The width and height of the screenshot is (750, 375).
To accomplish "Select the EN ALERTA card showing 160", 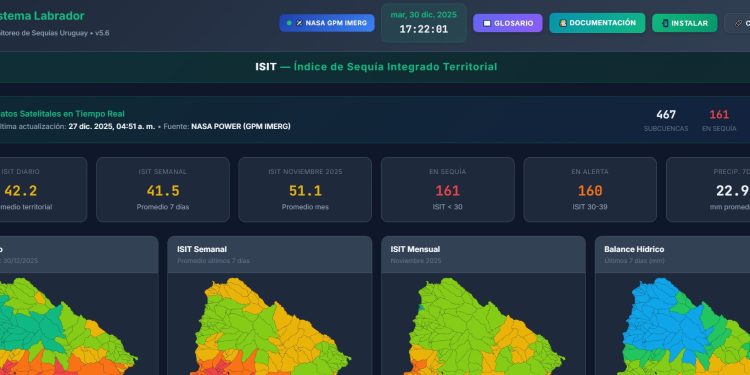I will (590, 190).
